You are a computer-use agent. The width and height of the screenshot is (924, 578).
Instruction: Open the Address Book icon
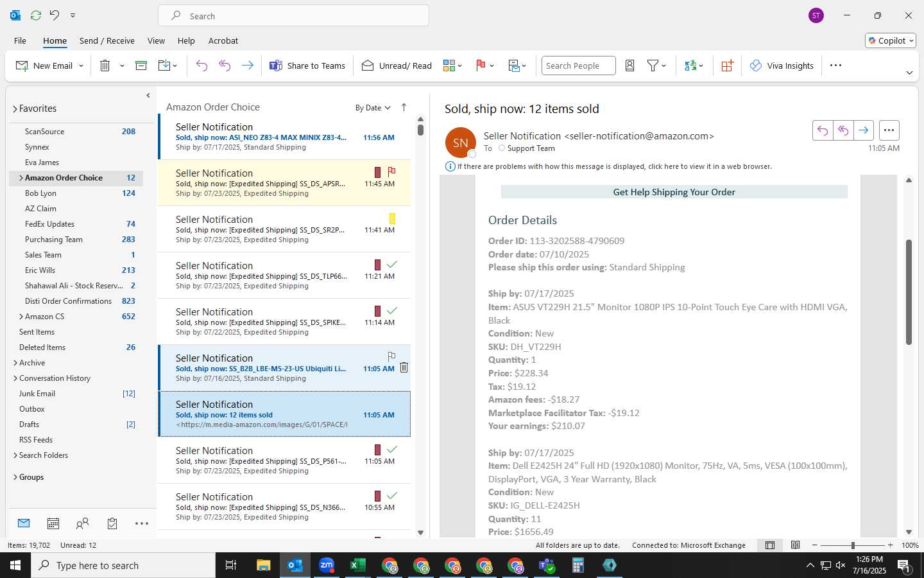tap(629, 66)
